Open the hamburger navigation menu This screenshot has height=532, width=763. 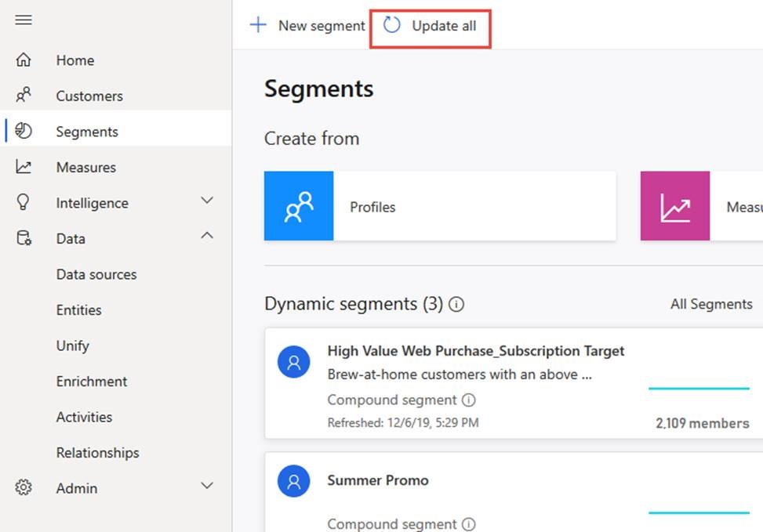tap(23, 20)
